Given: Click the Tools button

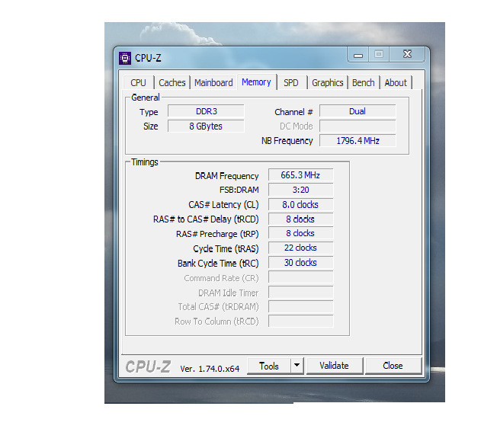Looking at the screenshot, I should click(269, 366).
